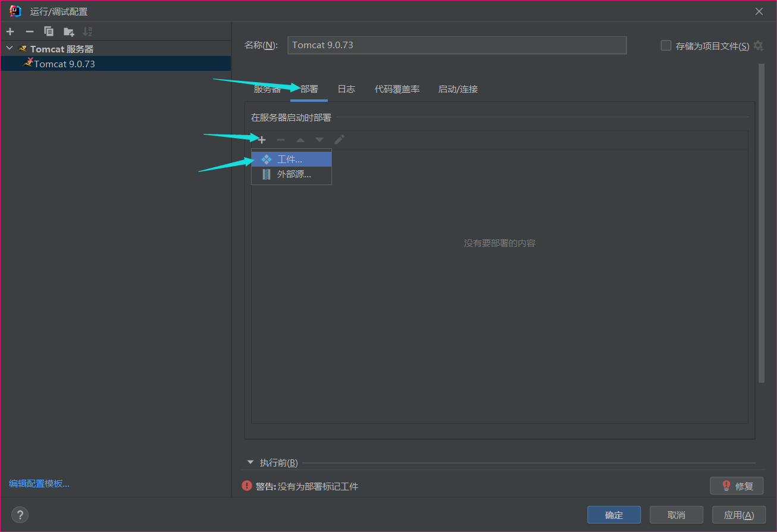The image size is (777, 532).
Task: Choose 外部源... from the popup menu
Action: (x=292, y=174)
